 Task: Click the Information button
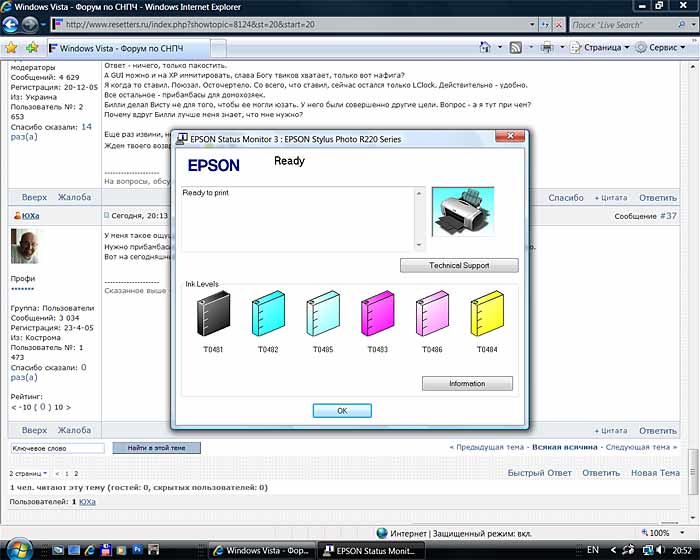pyautogui.click(x=467, y=384)
